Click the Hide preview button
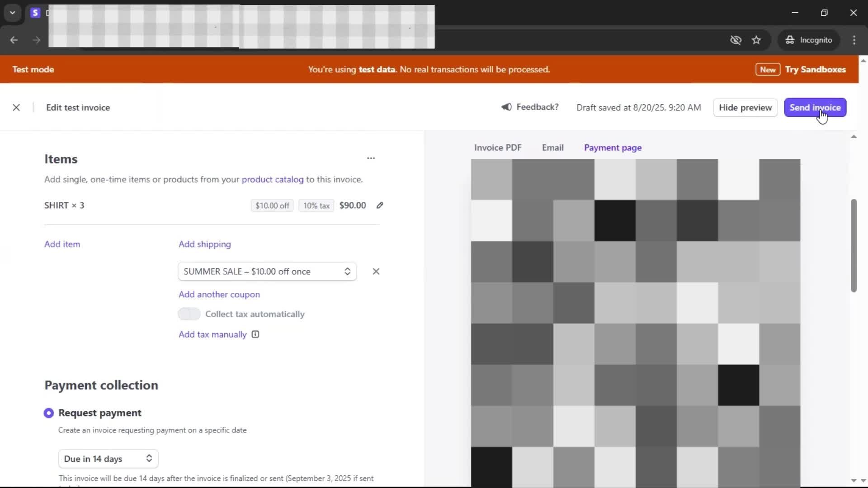 [x=745, y=108]
